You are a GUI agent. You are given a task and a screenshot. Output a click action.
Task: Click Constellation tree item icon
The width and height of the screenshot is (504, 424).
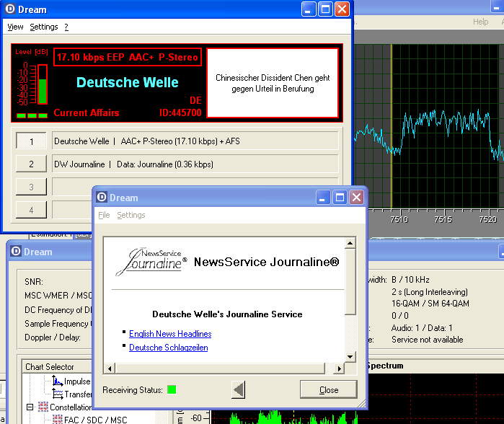click(x=43, y=407)
